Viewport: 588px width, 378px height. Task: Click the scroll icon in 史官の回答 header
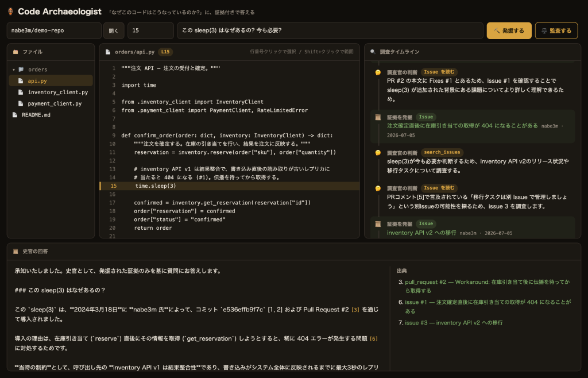tap(16, 251)
